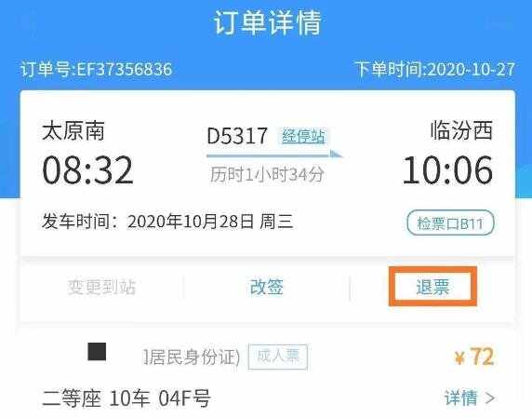Click the 订单详情 page title
Screen dimensions: 532x418
click(x=267, y=22)
